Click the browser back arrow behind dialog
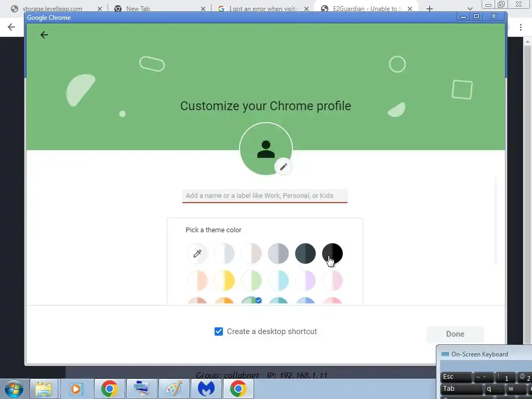Image resolution: width=532 pixels, height=399 pixels. tap(11, 27)
